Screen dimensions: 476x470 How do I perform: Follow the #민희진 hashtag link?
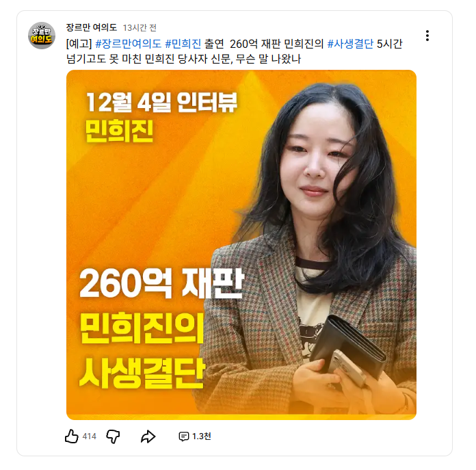coord(183,44)
